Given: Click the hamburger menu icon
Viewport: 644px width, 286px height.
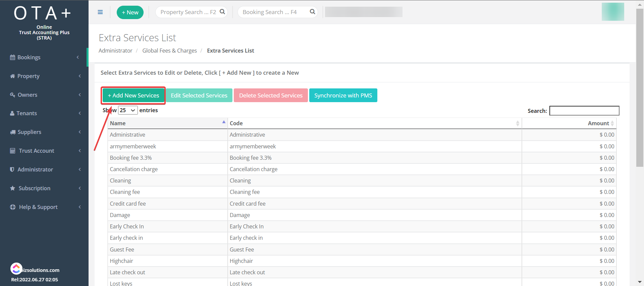Looking at the screenshot, I should (100, 12).
